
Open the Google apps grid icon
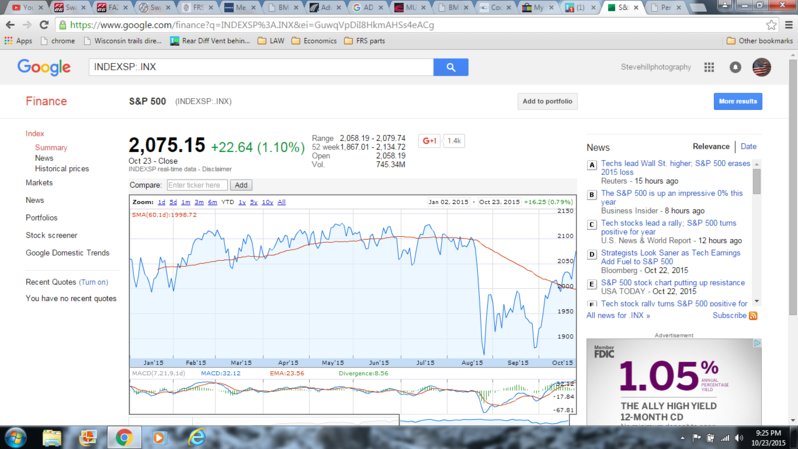pos(709,67)
